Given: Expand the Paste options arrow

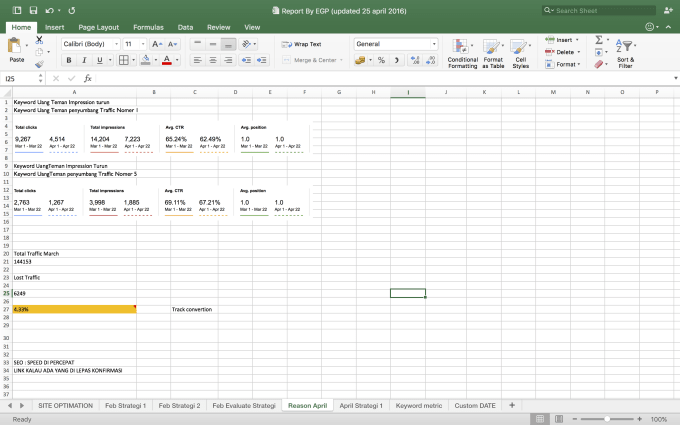Looking at the screenshot, I should pos(26,45).
